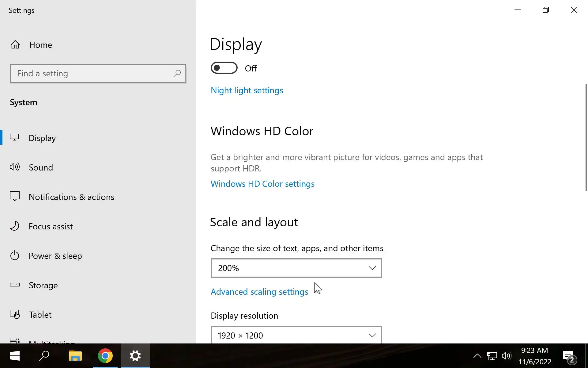Click the search magnifier in Find a setting

click(177, 74)
